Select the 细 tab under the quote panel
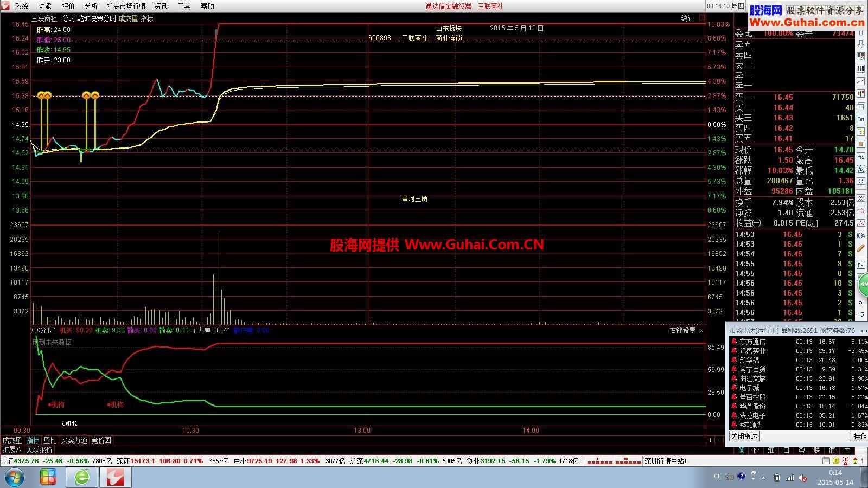 click(771, 451)
